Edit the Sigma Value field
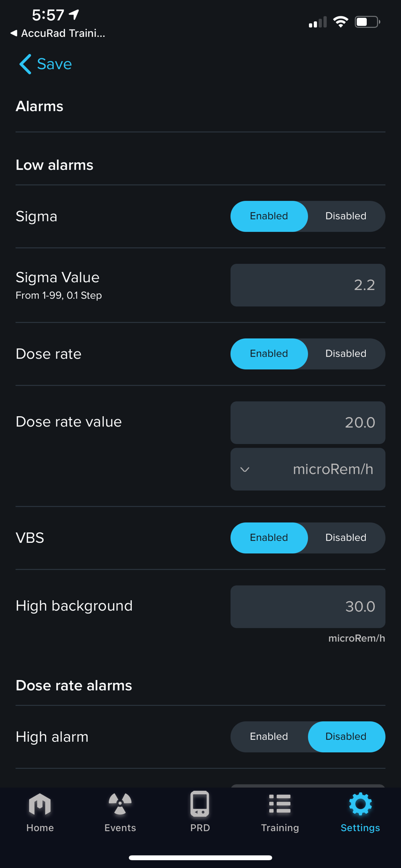 pos(308,285)
